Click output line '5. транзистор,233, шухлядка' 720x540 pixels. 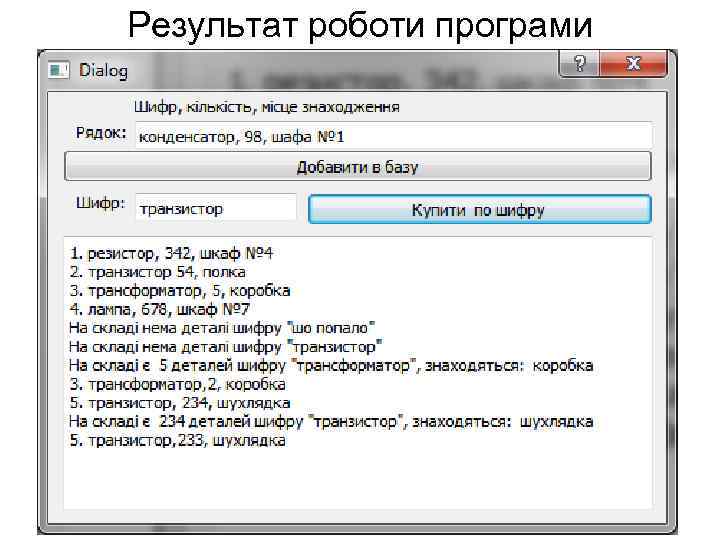tap(177, 441)
